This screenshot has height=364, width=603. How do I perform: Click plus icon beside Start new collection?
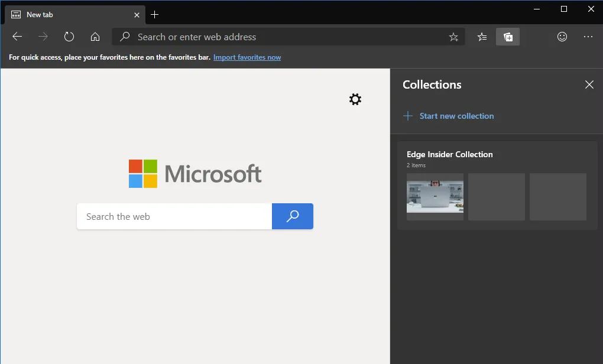point(408,116)
